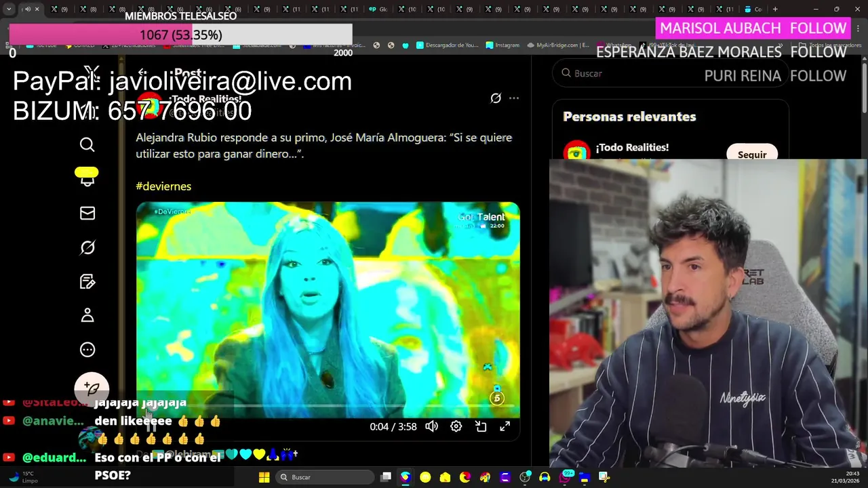Screen dimensions: 868x488
Task: Open the profile person icon in sidebar
Action: (x=87, y=315)
